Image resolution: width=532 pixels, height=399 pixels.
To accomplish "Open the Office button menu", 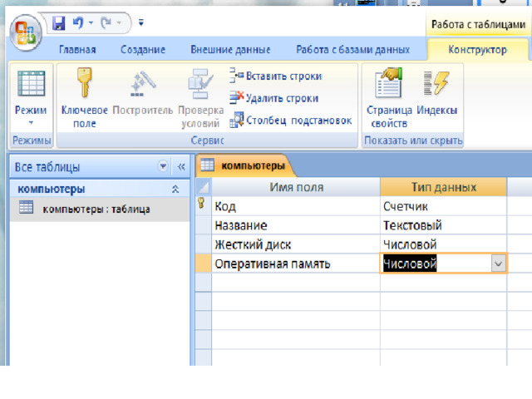I will (x=26, y=33).
